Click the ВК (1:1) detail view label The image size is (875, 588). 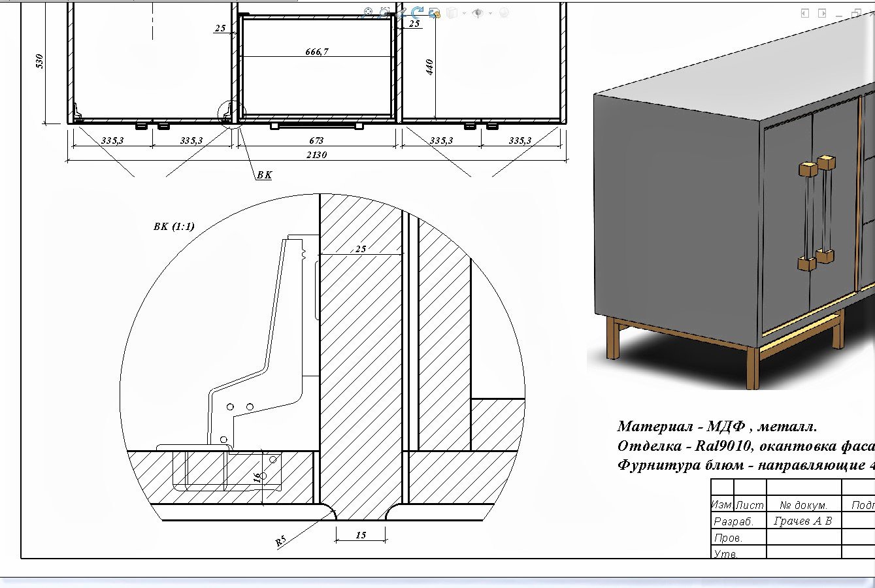pos(174,227)
